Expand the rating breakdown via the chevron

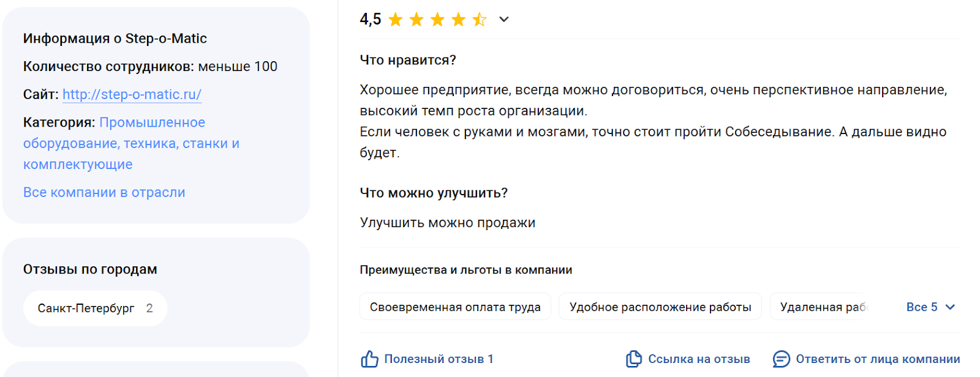click(x=504, y=19)
